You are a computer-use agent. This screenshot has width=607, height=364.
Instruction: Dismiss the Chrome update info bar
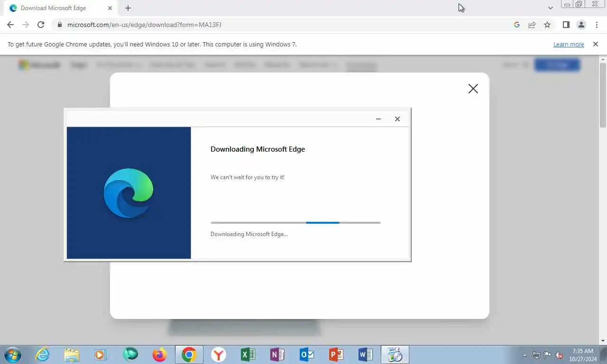pos(596,44)
